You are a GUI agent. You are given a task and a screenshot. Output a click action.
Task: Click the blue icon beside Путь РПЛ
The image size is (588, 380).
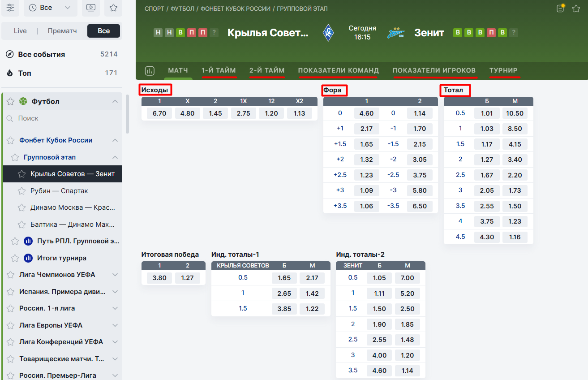(28, 241)
